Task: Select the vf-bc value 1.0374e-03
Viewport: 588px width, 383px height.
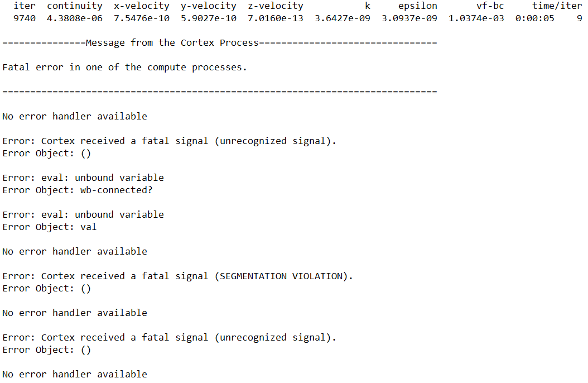Action: point(476,18)
